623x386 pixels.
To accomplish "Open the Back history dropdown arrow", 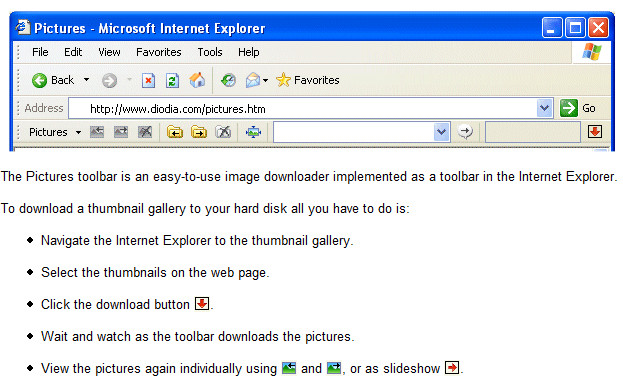I will 86,80.
